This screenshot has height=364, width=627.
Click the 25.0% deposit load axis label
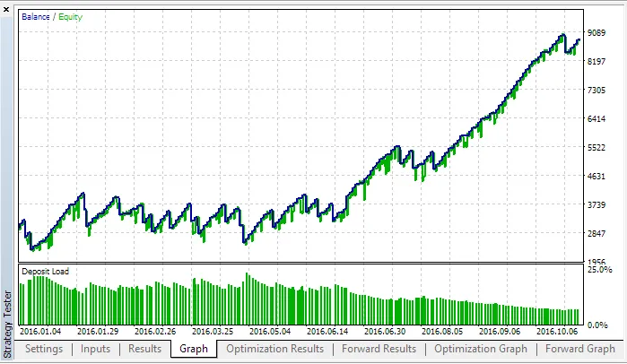pyautogui.click(x=599, y=269)
